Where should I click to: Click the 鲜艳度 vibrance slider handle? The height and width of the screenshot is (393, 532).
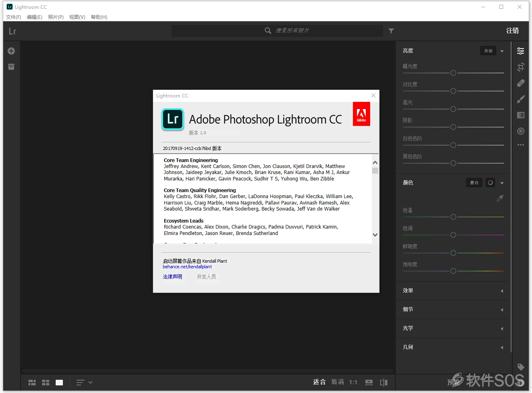point(453,253)
